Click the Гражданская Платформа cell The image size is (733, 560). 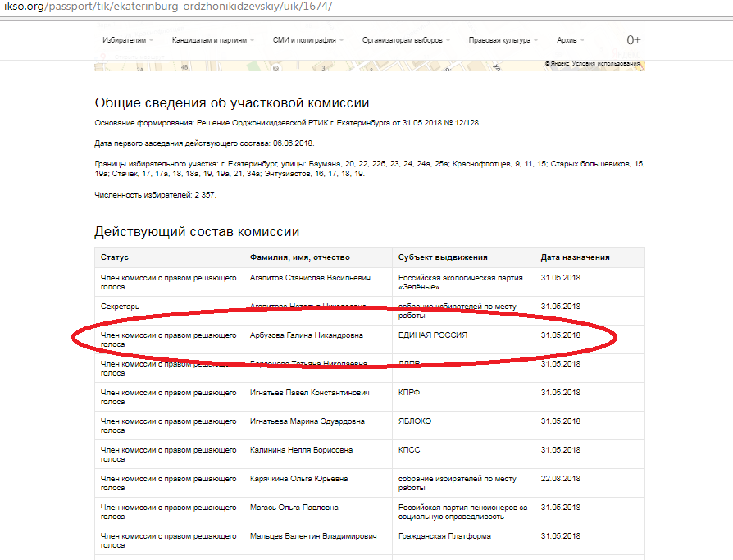point(444,536)
